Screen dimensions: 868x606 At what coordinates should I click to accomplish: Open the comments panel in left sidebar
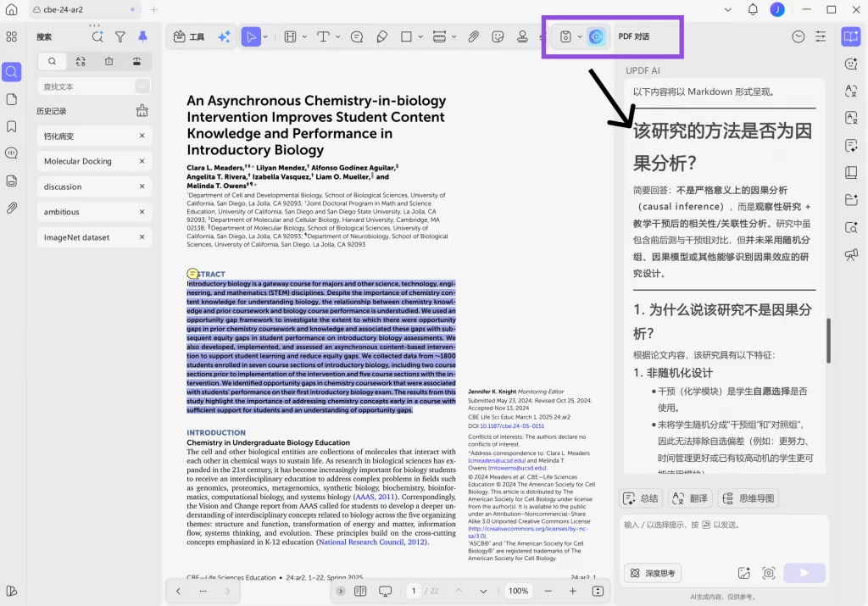pyautogui.click(x=11, y=153)
